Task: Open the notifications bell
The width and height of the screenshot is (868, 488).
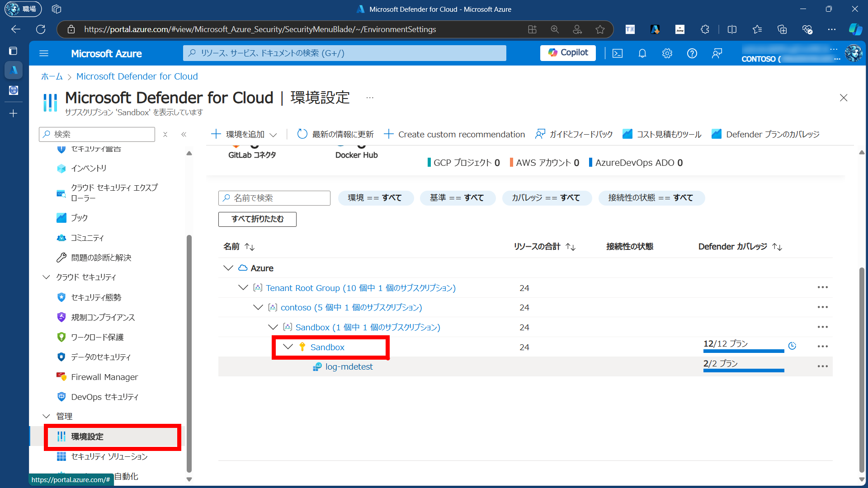Action: (642, 53)
